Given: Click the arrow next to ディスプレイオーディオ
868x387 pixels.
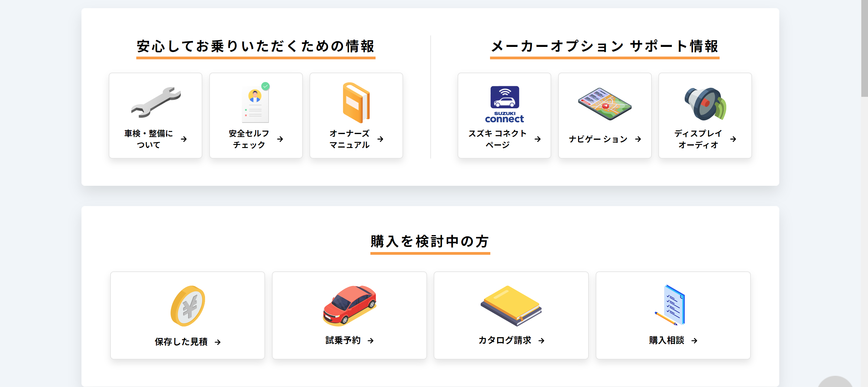Looking at the screenshot, I should [x=733, y=139].
